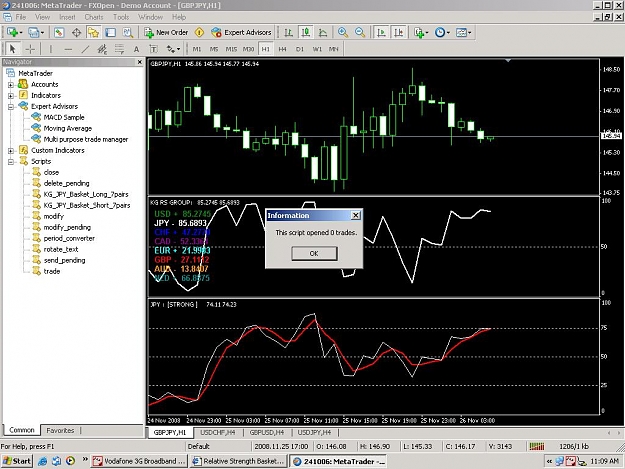This screenshot has width=625, height=469.
Task: Open the Market Watch window icon
Action: coord(59,32)
